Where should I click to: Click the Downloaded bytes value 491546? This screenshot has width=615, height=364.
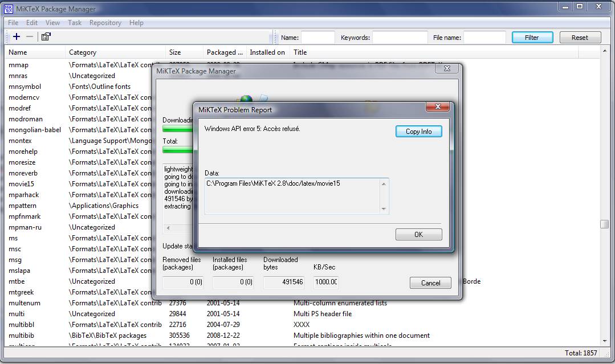284,282
